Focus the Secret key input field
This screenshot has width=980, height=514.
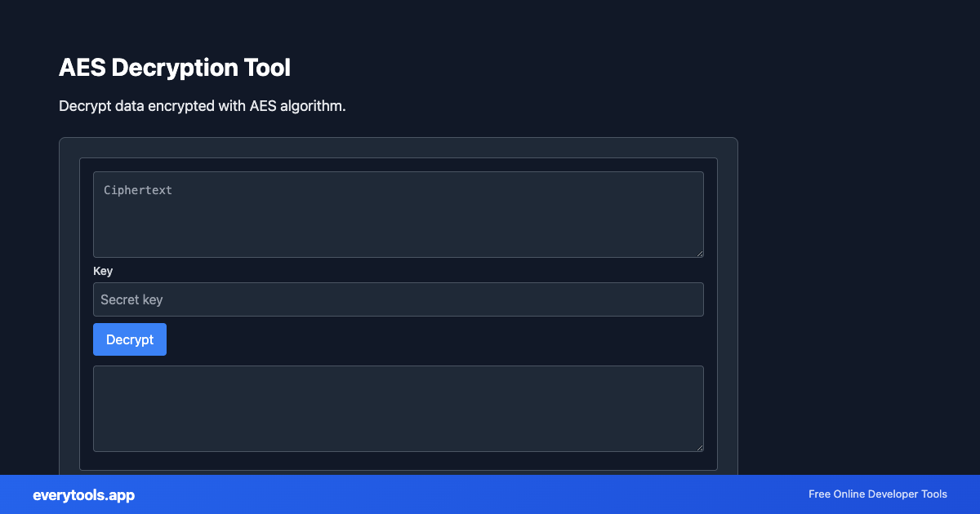point(399,299)
